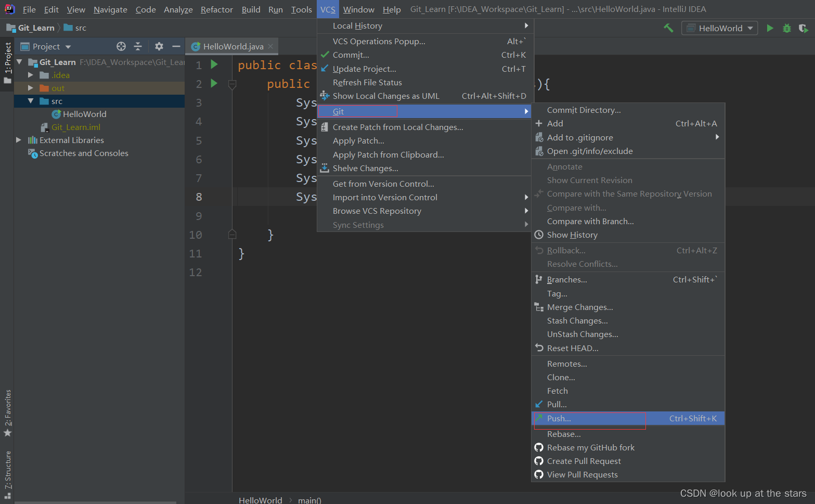Open the HelloWorld run configuration dropdown
The width and height of the screenshot is (815, 504).
(x=720, y=28)
